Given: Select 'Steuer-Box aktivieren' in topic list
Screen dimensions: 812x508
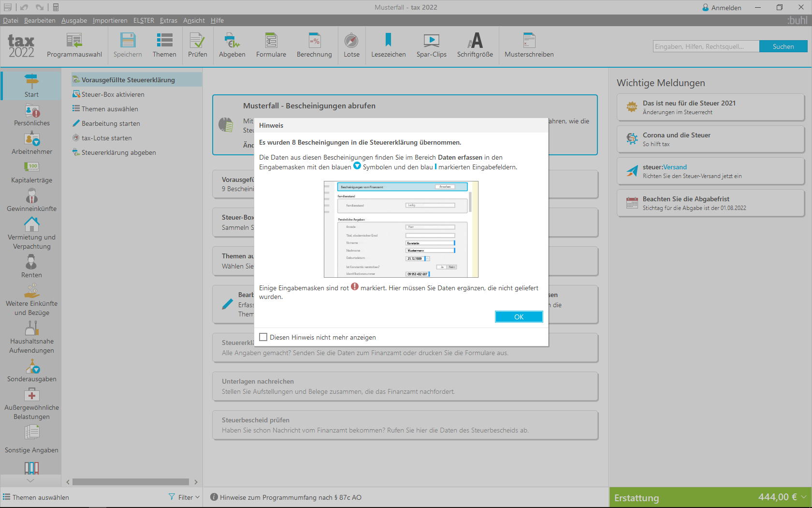Looking at the screenshot, I should tap(113, 94).
